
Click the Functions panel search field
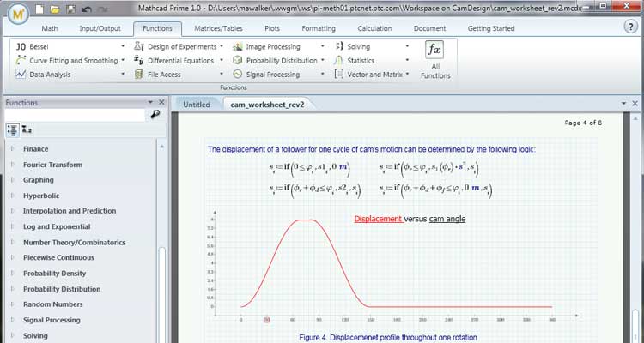[x=76, y=114]
